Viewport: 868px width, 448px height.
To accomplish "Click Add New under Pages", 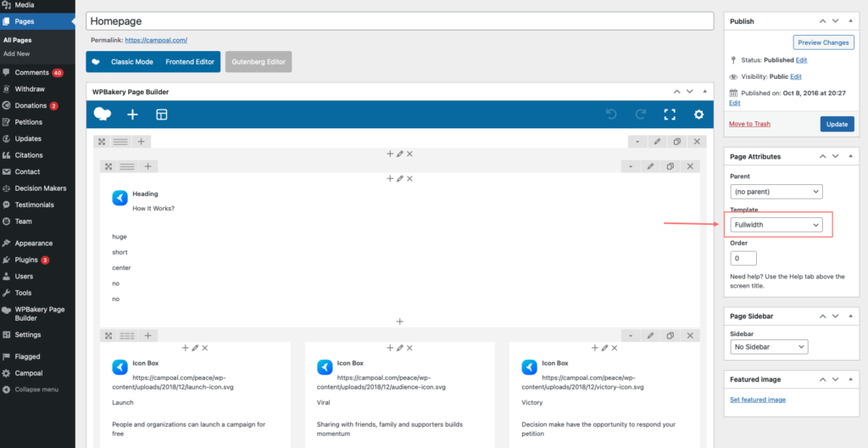I will click(x=17, y=53).
